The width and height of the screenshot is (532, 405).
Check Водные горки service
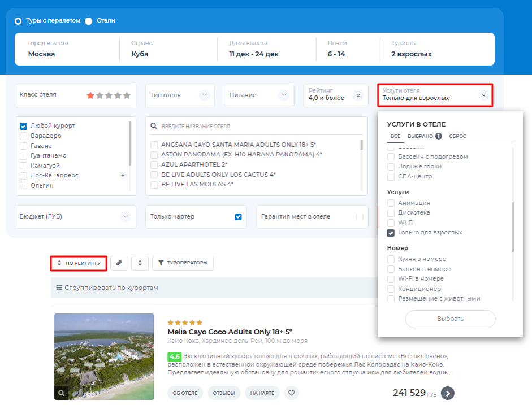pyautogui.click(x=391, y=167)
